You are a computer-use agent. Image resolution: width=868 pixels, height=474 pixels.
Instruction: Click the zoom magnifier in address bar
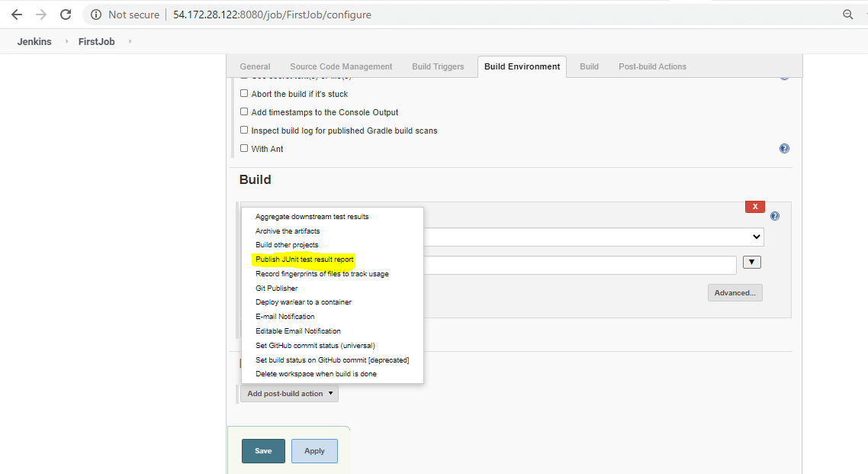coord(848,14)
